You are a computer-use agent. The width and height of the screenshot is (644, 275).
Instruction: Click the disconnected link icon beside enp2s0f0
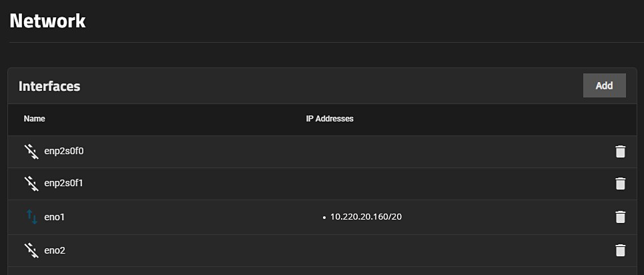pos(31,152)
